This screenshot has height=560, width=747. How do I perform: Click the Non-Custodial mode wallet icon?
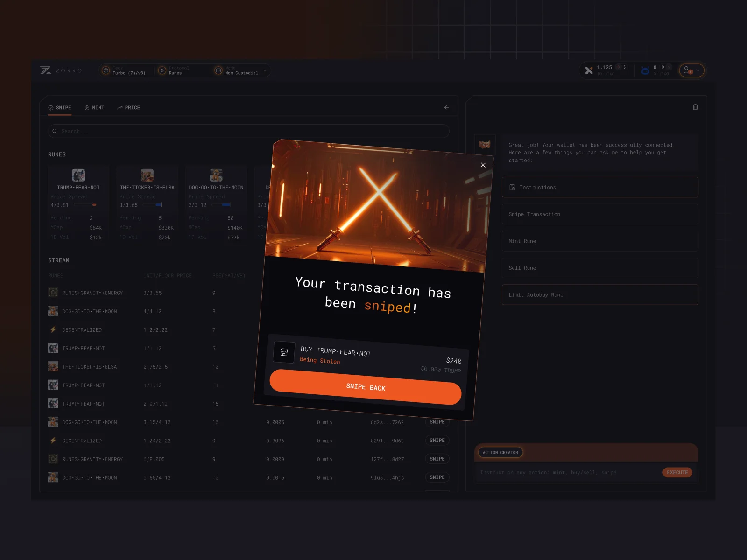coord(218,70)
